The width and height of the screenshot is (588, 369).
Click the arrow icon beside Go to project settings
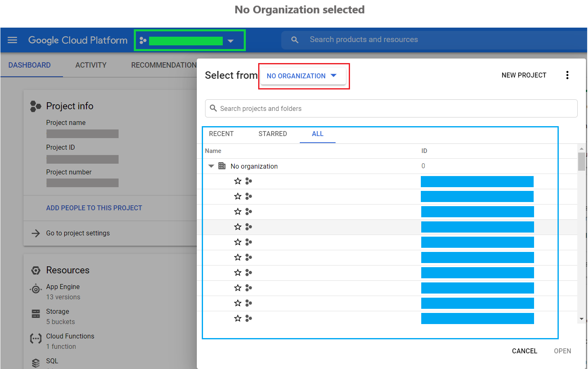coord(36,233)
